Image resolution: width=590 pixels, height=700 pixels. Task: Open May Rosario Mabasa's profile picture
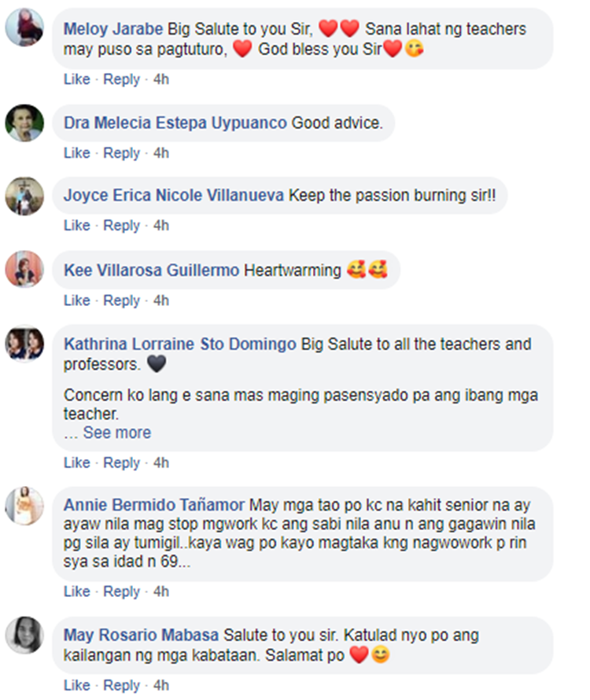tap(24, 636)
